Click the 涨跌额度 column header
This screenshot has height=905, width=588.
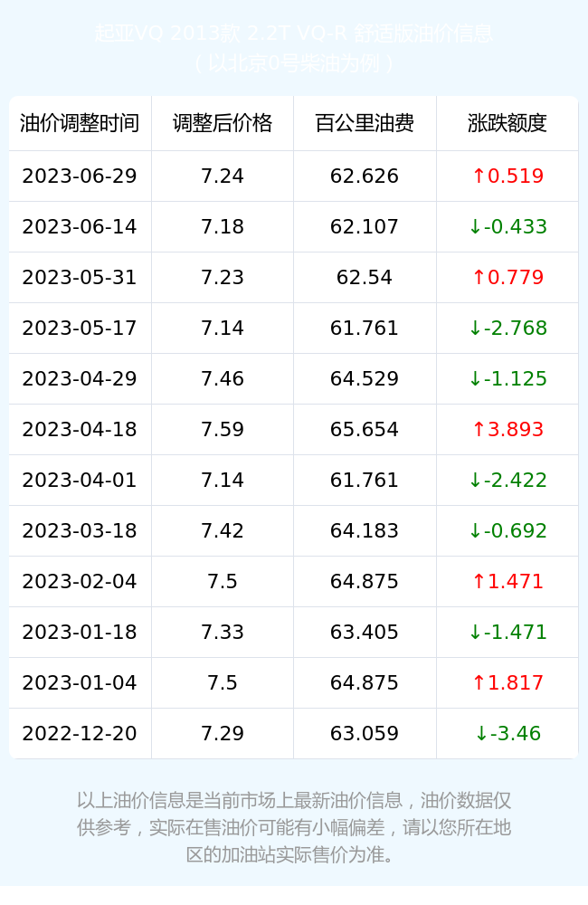tap(507, 123)
